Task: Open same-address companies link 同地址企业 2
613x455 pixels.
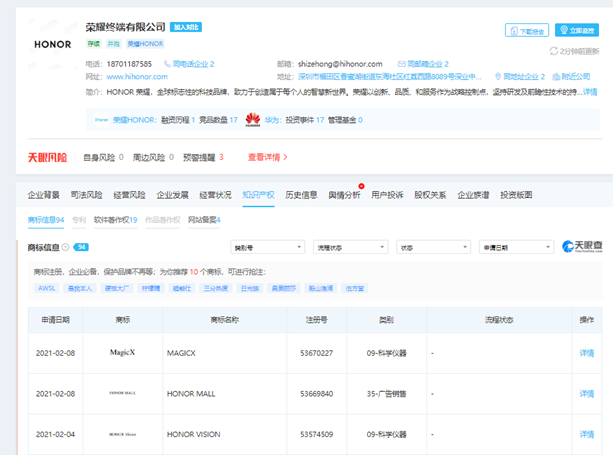Action: (x=520, y=77)
